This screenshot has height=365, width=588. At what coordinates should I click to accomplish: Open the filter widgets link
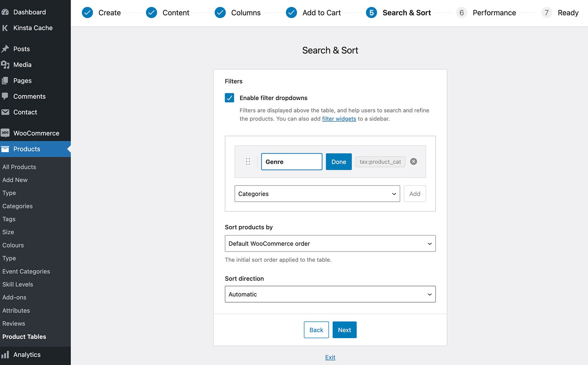point(339,118)
